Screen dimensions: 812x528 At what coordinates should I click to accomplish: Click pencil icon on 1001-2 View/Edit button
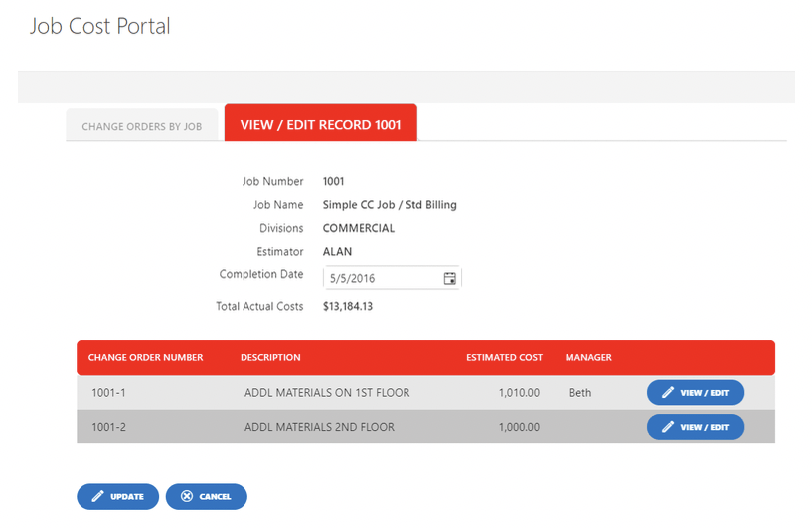(668, 427)
